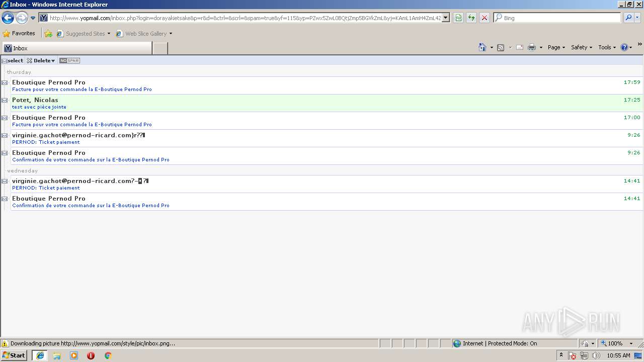Open 17:00 Eboutique Pernod Pro Facture email

click(x=326, y=121)
